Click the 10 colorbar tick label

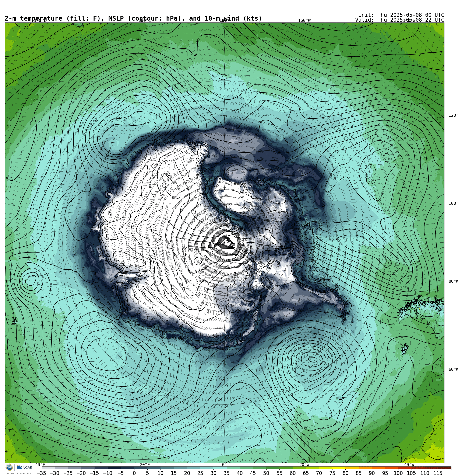[x=161, y=473]
